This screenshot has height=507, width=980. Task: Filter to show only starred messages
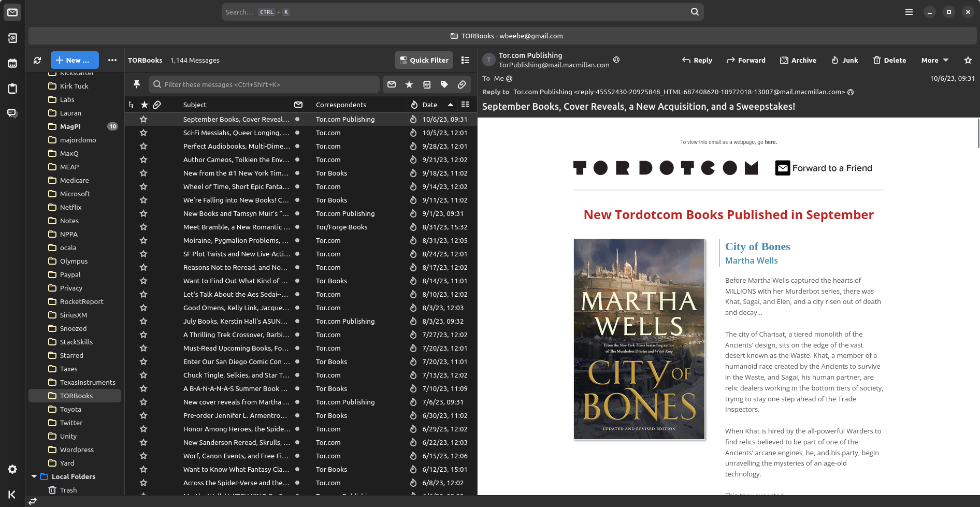pos(409,84)
